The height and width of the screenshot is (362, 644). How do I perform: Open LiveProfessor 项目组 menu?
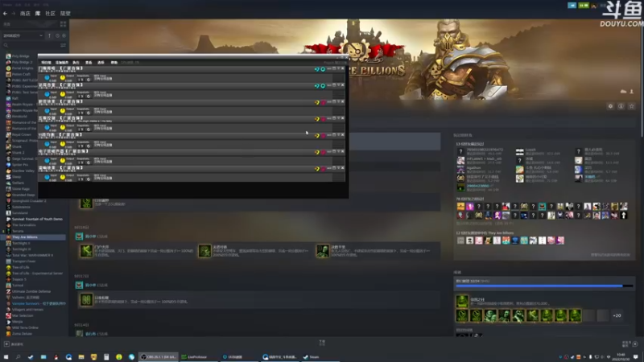point(46,63)
